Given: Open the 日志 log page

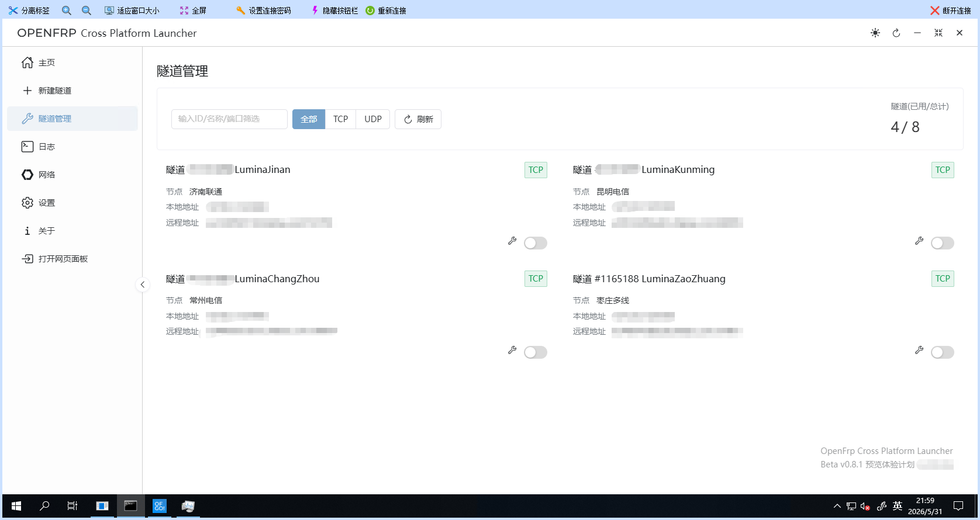Looking at the screenshot, I should [x=73, y=147].
